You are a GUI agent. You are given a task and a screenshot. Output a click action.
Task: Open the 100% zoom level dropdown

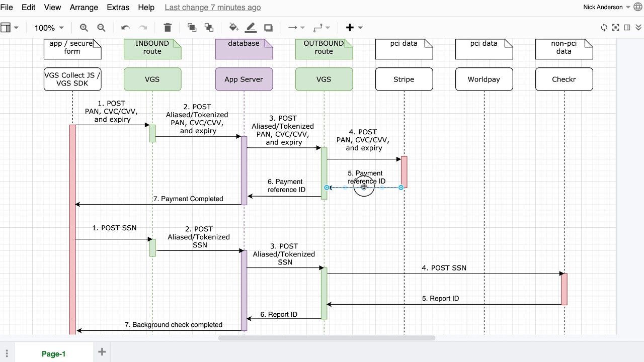(49, 28)
